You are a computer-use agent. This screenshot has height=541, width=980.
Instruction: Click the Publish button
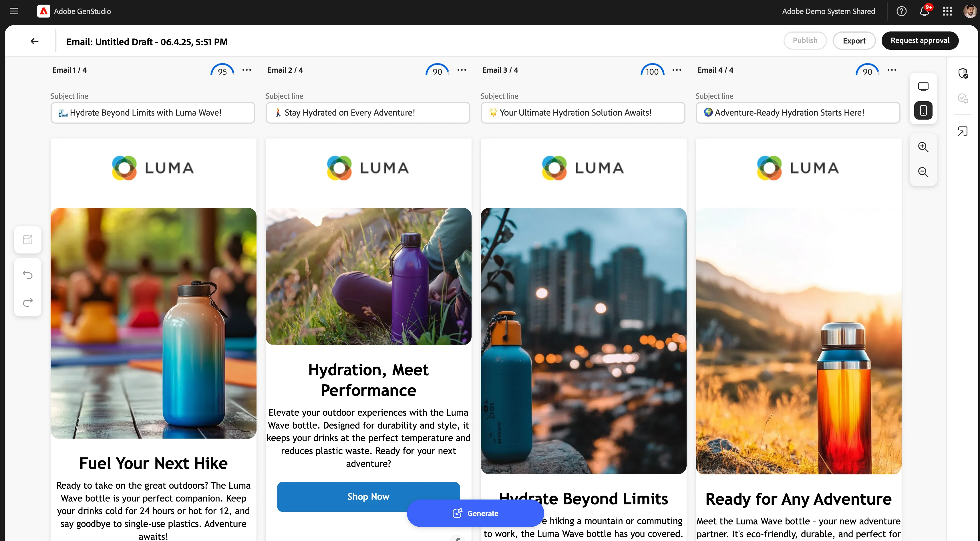pos(805,41)
